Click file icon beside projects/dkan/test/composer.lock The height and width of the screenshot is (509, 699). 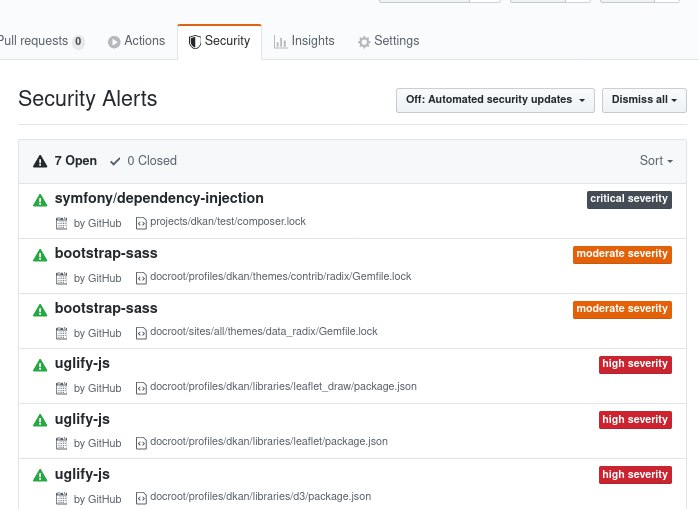point(141,223)
